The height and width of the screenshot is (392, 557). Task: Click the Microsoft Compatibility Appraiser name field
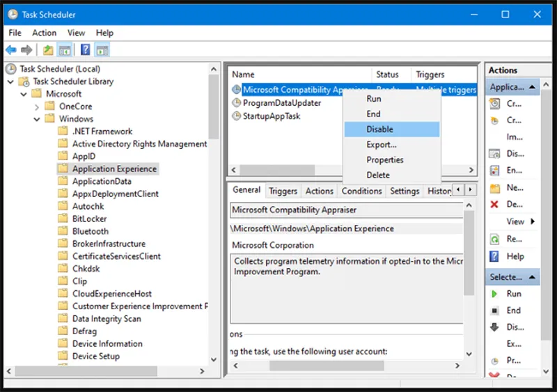point(346,210)
